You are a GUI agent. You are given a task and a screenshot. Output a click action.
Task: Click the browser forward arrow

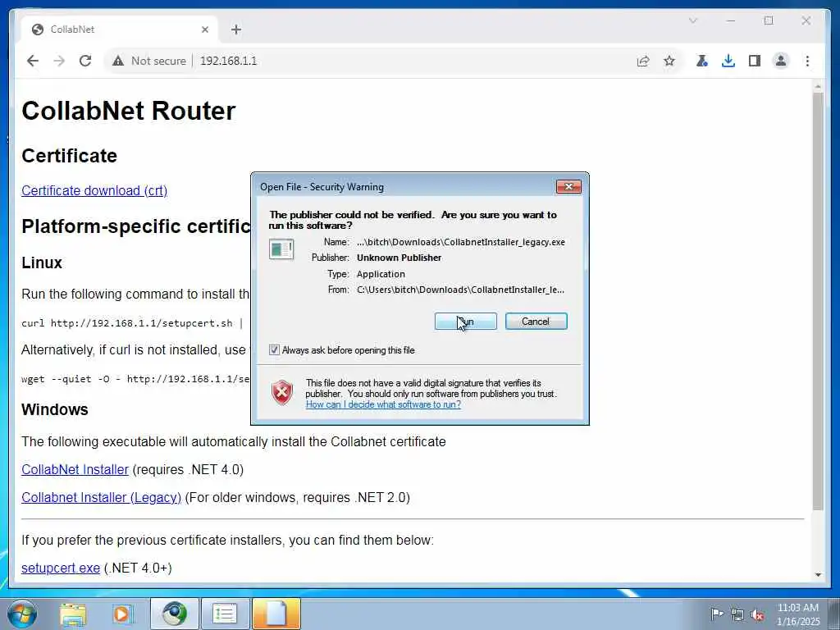point(59,61)
